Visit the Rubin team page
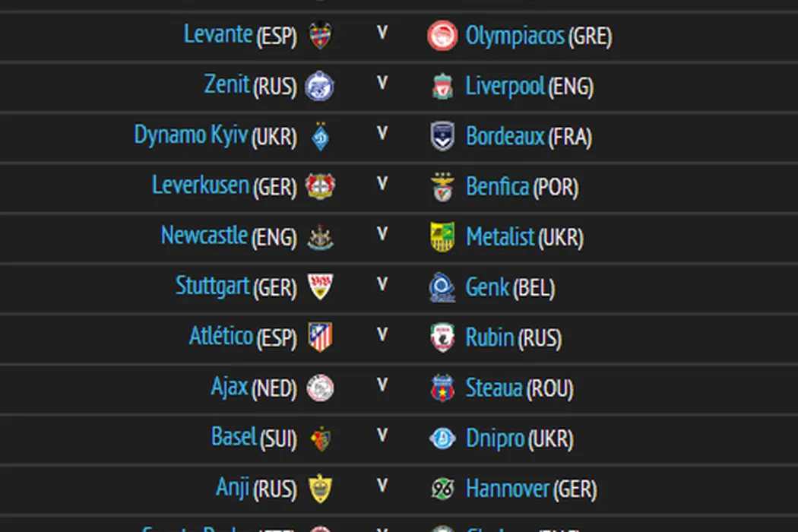This screenshot has width=798, height=532. (489, 337)
